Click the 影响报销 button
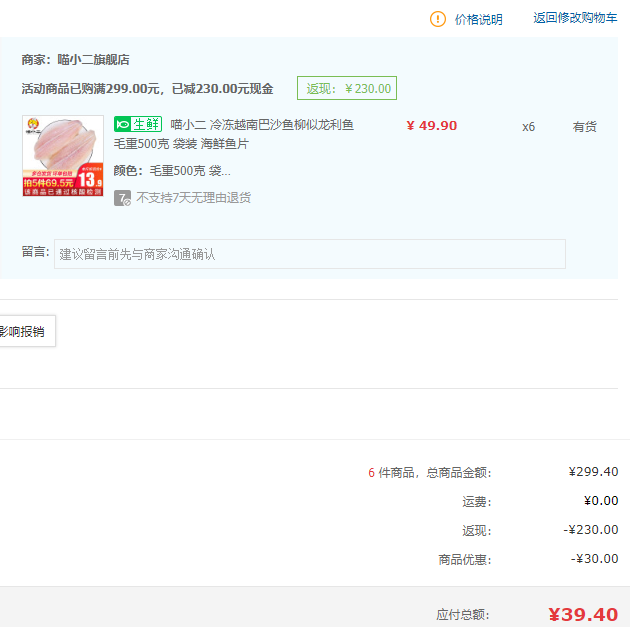The height and width of the screenshot is (627, 630). tap(23, 332)
